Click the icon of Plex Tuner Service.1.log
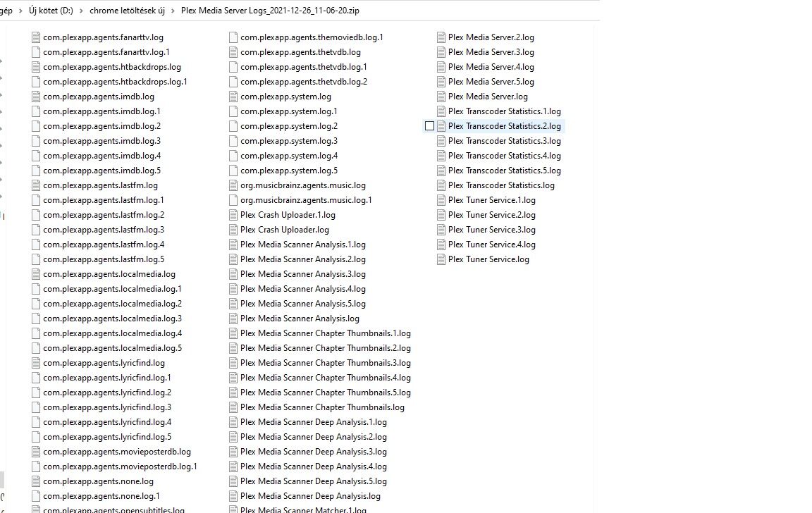The image size is (812, 513). [441, 200]
